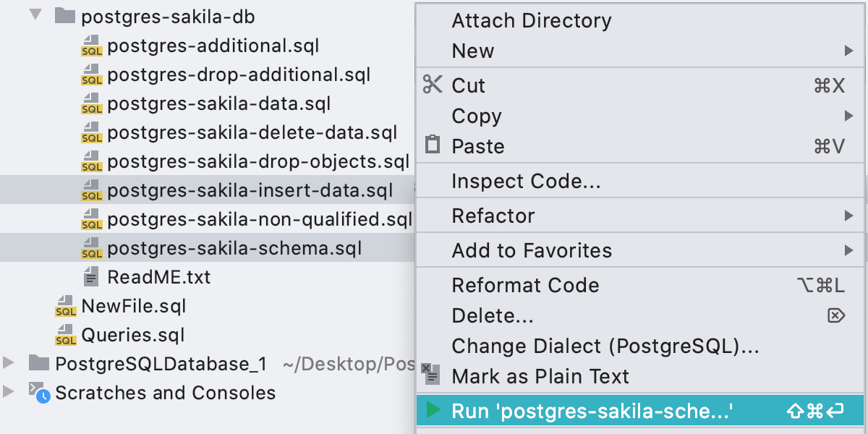Viewport: 868px width, 434px height.
Task: Click the clipboard icon next to Paste
Action: (432, 145)
